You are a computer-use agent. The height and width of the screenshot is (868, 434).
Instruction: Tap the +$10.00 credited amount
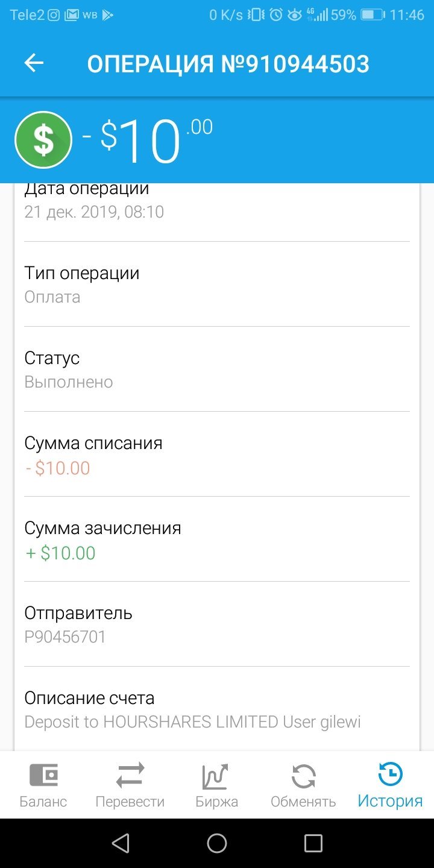[60, 553]
